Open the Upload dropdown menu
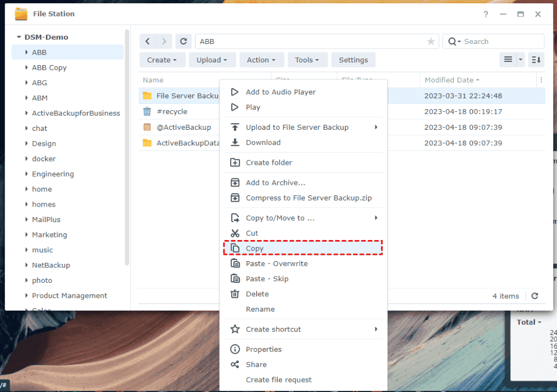Screen dimensions: 557x392 click(x=212, y=60)
